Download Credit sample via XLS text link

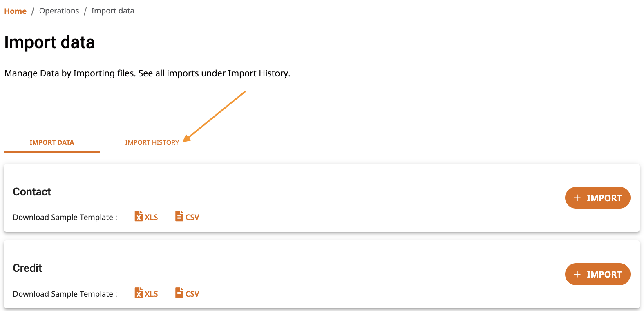151,294
